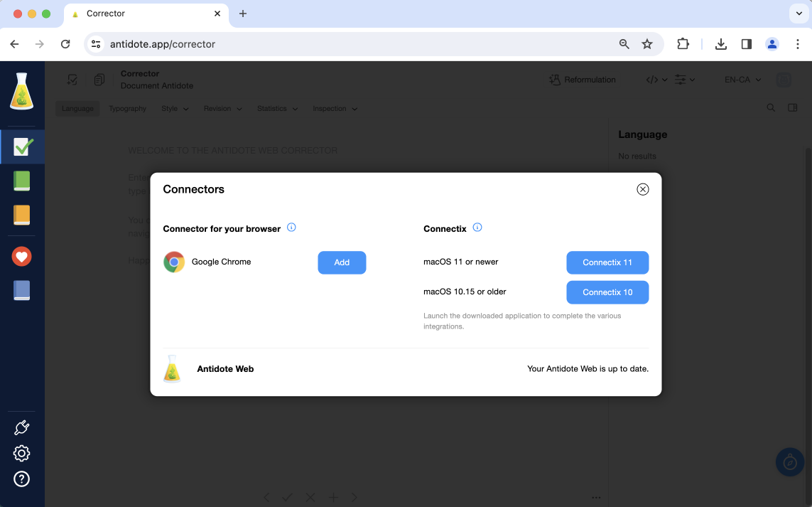The image size is (812, 507).
Task: Select the Corrector browser tab
Action: (x=146, y=14)
